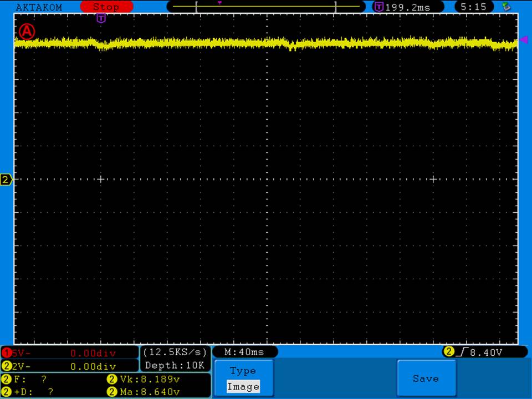Viewport: 532px width, 399px height.
Task: Click the purple trigger level arrow
Action: point(523,39)
